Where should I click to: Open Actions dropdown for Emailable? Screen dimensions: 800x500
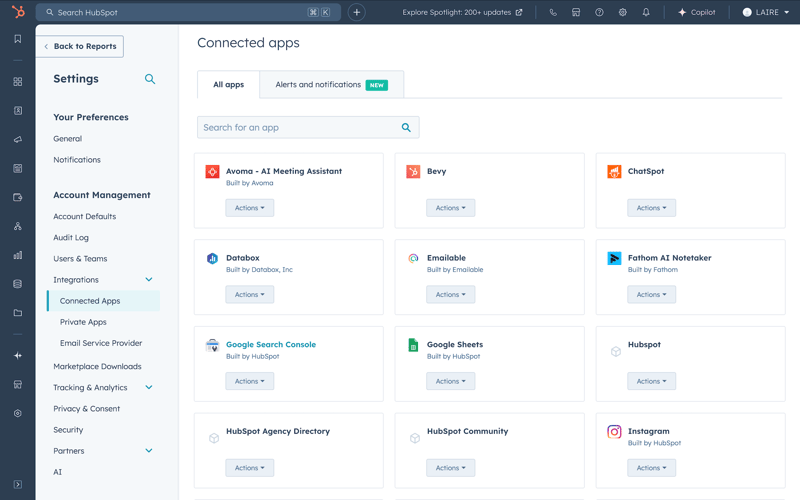pos(451,294)
